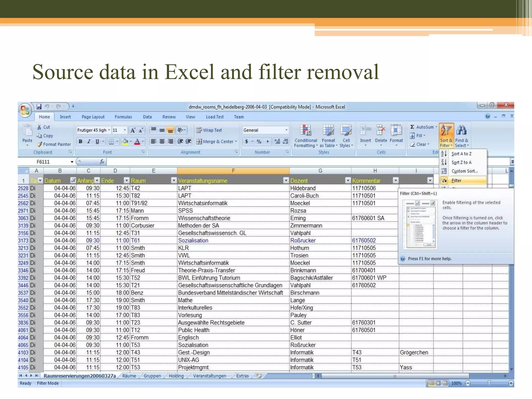Click the font color red A
The image size is (532, 399).
click(137, 142)
